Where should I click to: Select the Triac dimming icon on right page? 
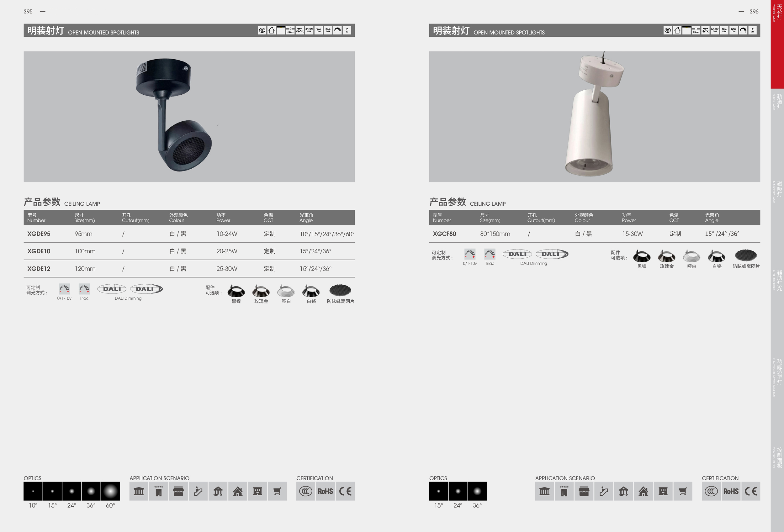[490, 254]
